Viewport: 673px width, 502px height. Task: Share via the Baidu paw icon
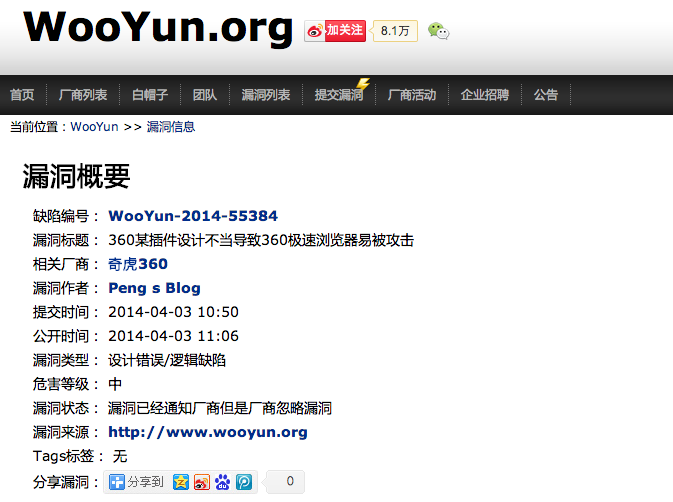(x=222, y=482)
